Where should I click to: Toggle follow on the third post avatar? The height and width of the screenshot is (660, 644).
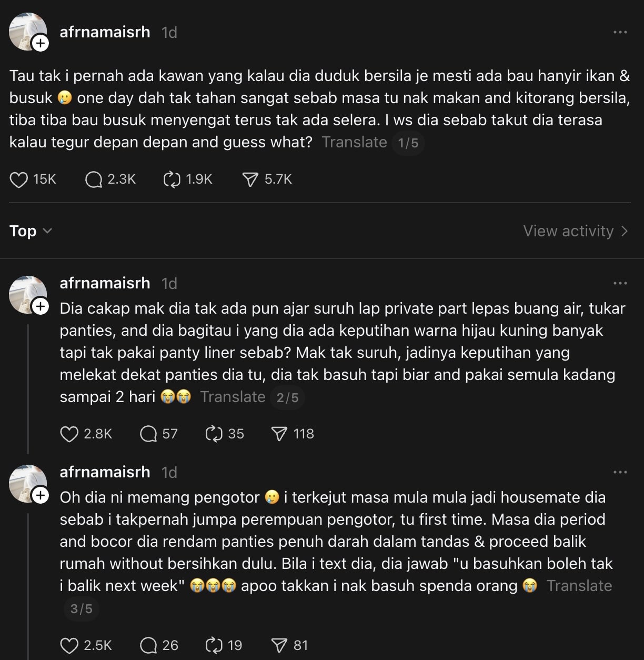click(x=39, y=495)
